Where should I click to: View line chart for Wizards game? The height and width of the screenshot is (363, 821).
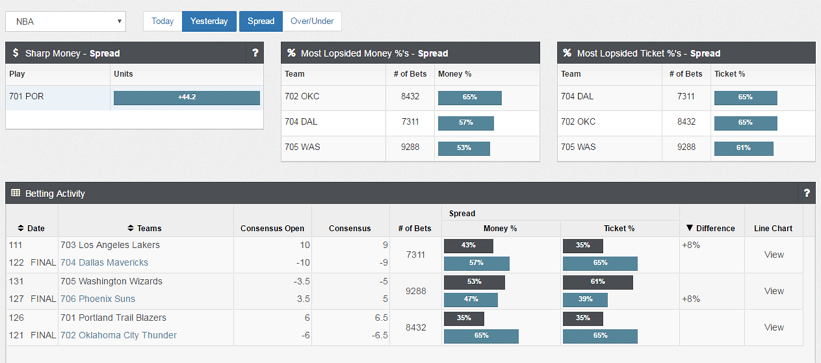774,291
